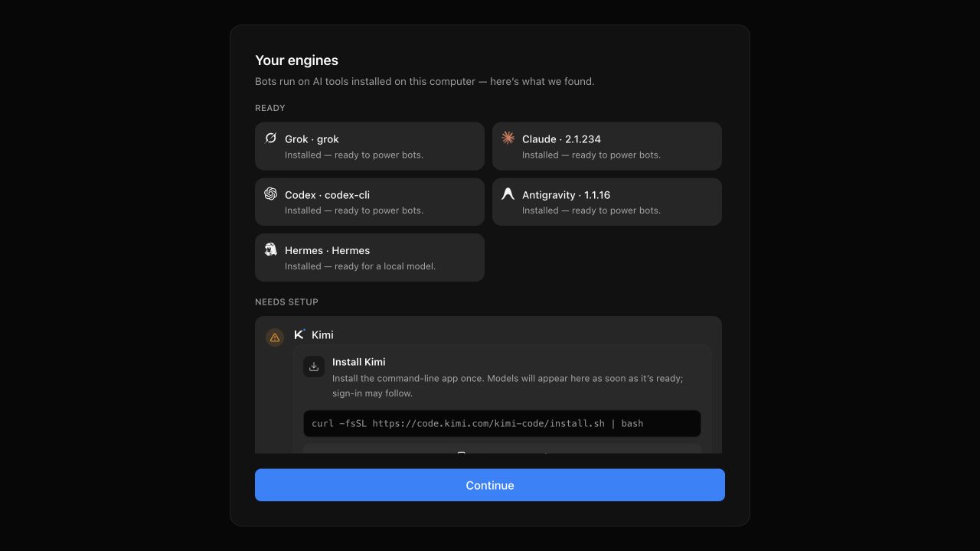Click the text 'Installed — ready for a local model.'

pyautogui.click(x=361, y=266)
